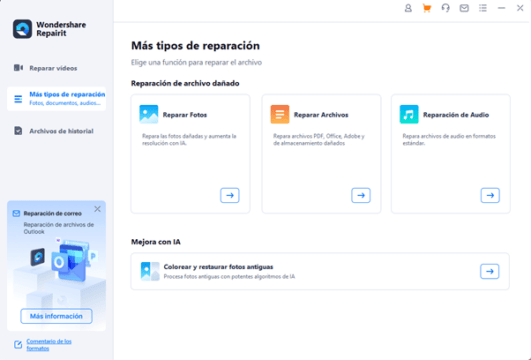The image size is (531, 360).
Task: Close the Repairit window
Action: pyautogui.click(x=520, y=8)
